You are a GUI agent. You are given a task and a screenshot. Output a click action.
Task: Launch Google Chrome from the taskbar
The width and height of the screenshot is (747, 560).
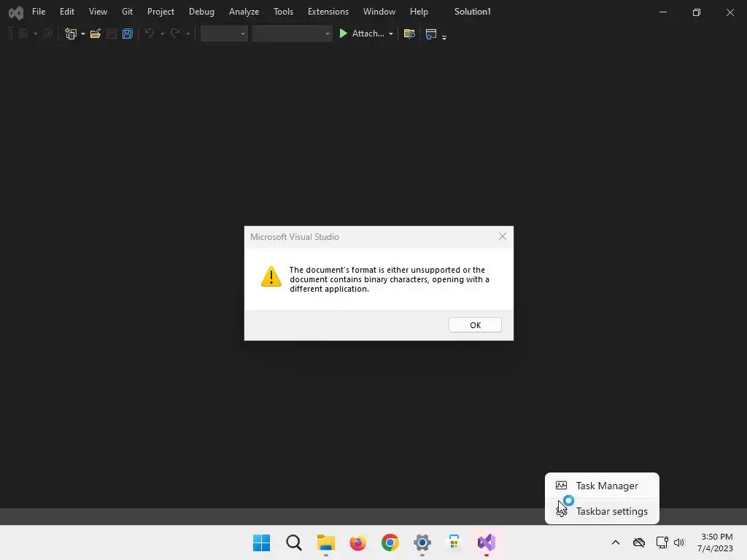pos(390,542)
